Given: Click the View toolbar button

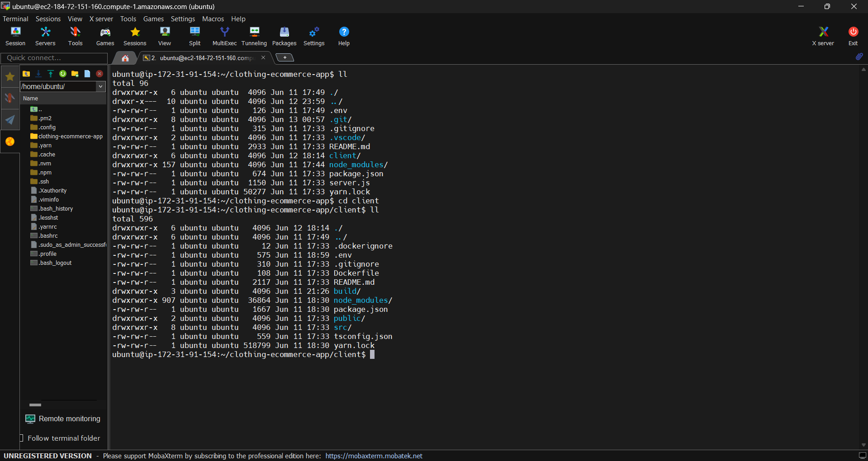Looking at the screenshot, I should pos(165,36).
